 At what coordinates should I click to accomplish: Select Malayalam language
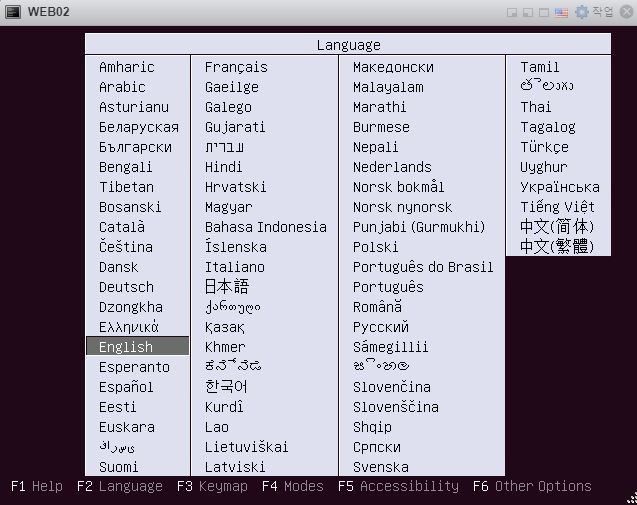tap(388, 87)
